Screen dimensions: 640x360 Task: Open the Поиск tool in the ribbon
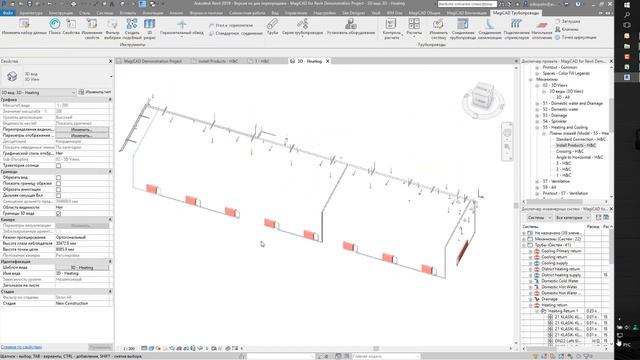pos(55,27)
